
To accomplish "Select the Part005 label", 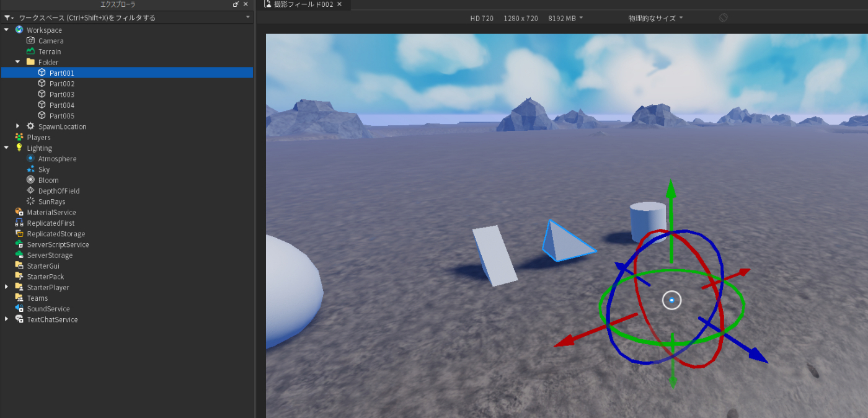I will pos(62,115).
